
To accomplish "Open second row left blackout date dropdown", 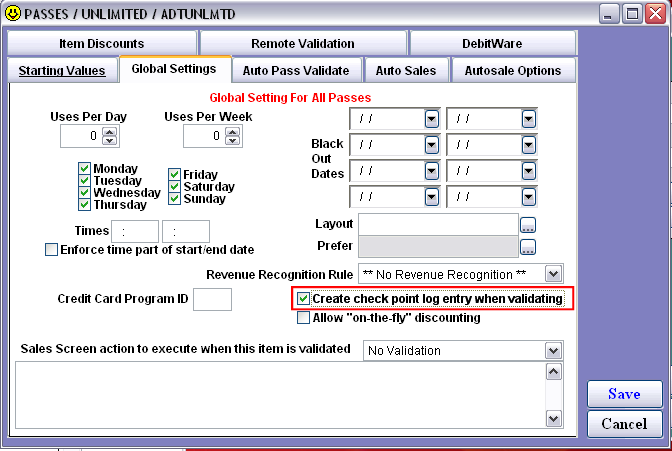I will 432,145.
